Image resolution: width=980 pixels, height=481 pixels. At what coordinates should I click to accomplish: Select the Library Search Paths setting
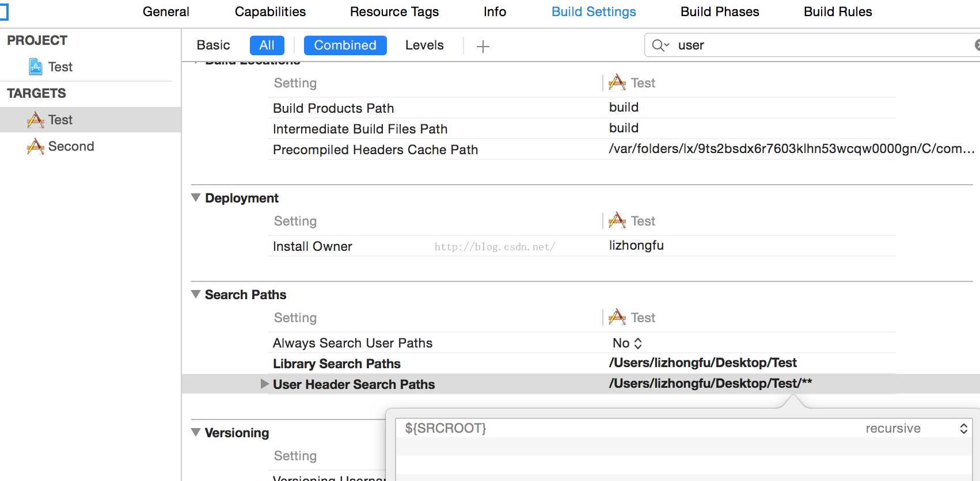(336, 364)
